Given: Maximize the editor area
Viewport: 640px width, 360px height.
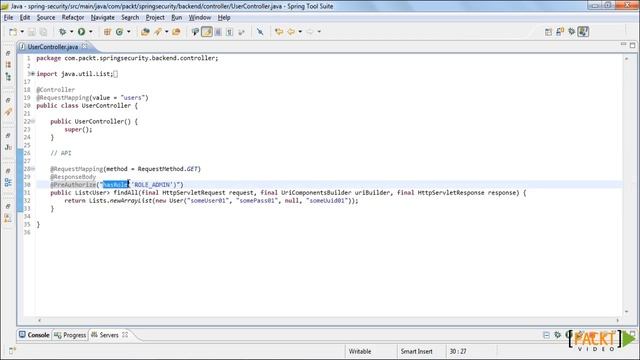Looking at the screenshot, I should (632, 45).
